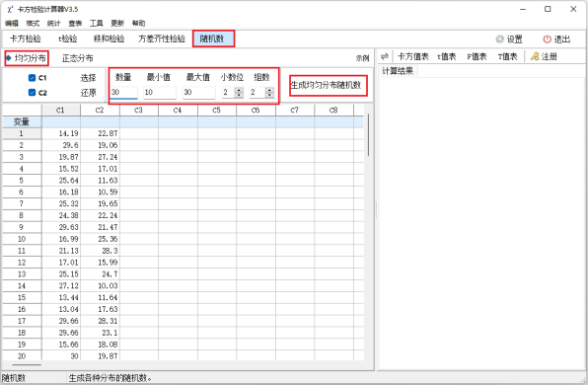
Task: Select the 正态分布 option
Action: 78,58
